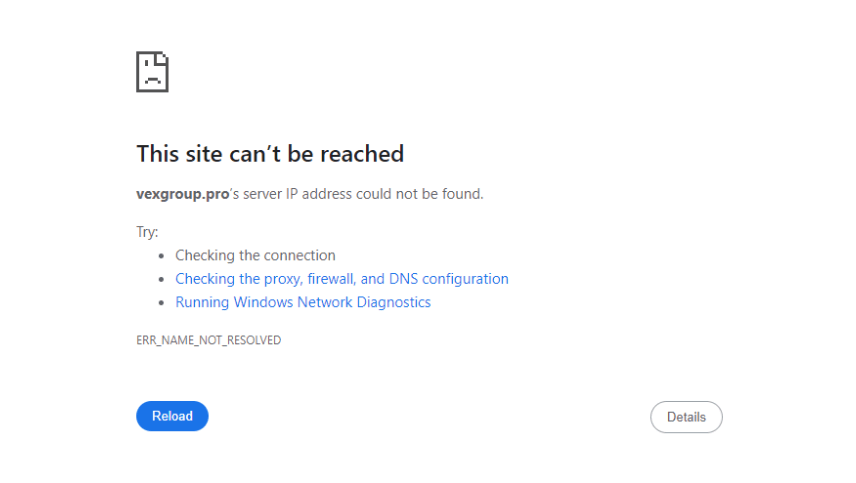Viewport: 856px width, 483px height.
Task: Click the sad page error icon
Action: 152,71
